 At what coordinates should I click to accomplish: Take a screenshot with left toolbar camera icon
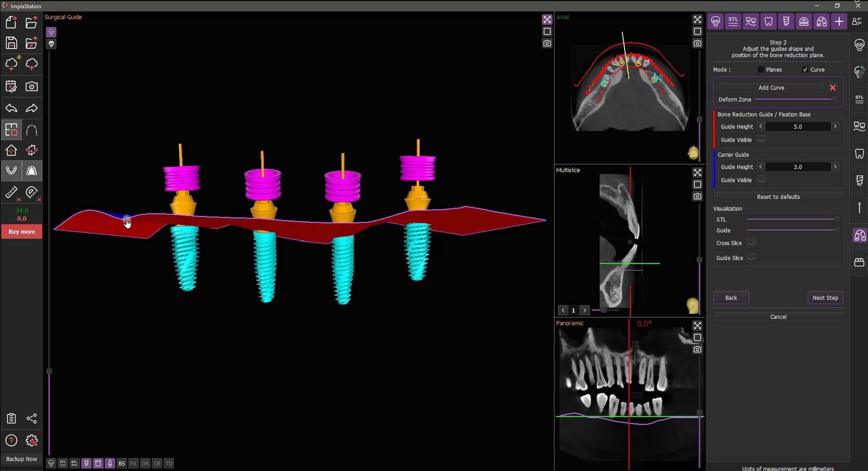32,87
